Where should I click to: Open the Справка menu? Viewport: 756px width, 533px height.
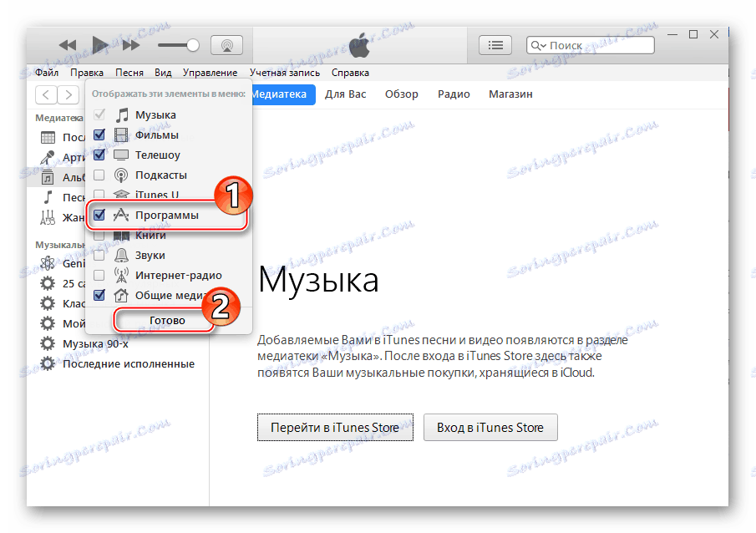point(350,73)
